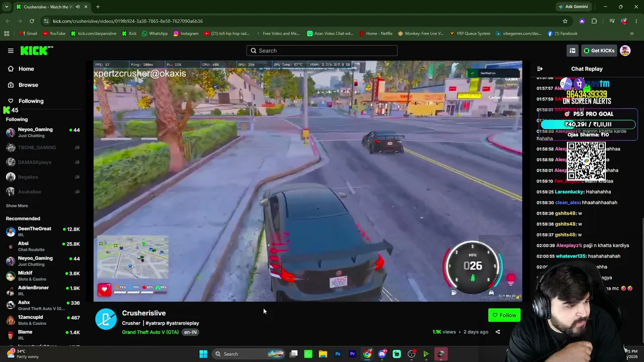
Task: Open the Home icon in Kick sidebar
Action: 11,69
